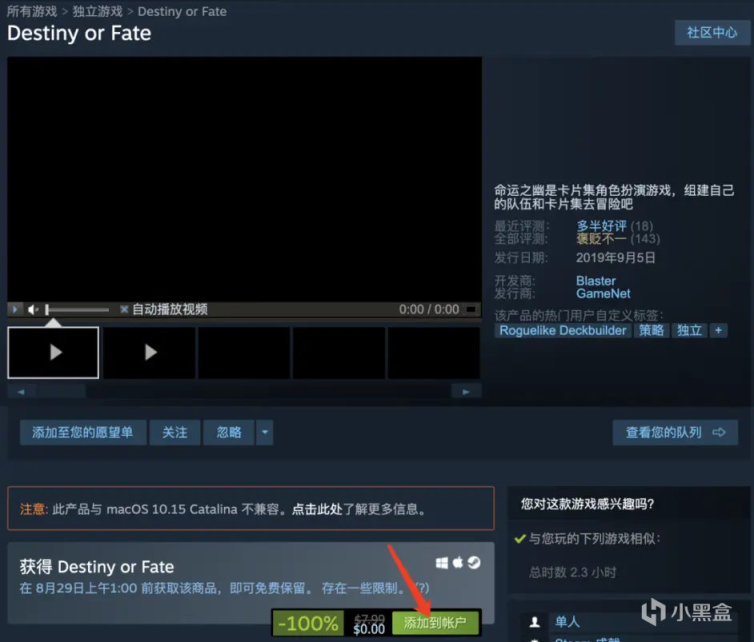Viewport: 754px width, 642px height.
Task: Toggle the 自动播放视频 checkbox
Action: coord(124,309)
